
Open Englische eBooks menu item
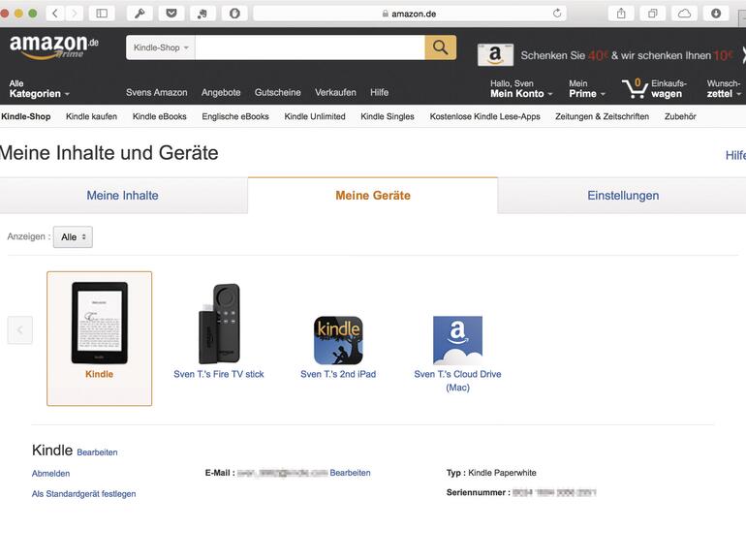click(235, 116)
